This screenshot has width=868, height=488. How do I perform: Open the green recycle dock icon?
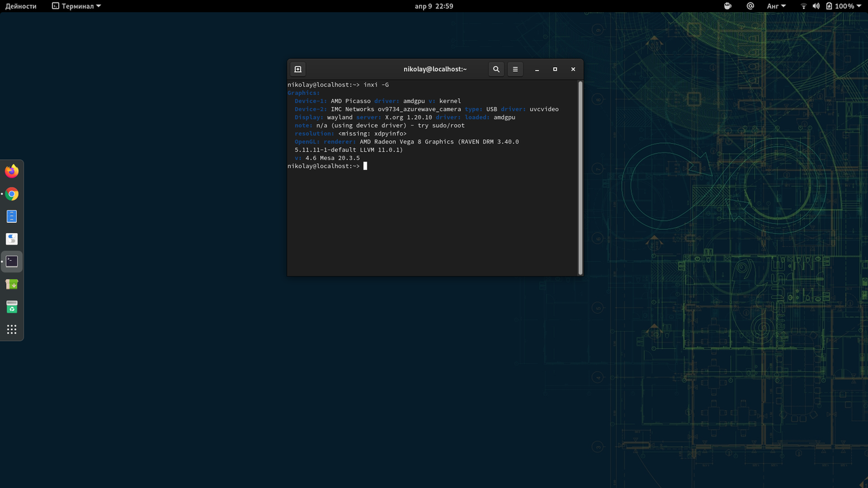[x=12, y=307]
